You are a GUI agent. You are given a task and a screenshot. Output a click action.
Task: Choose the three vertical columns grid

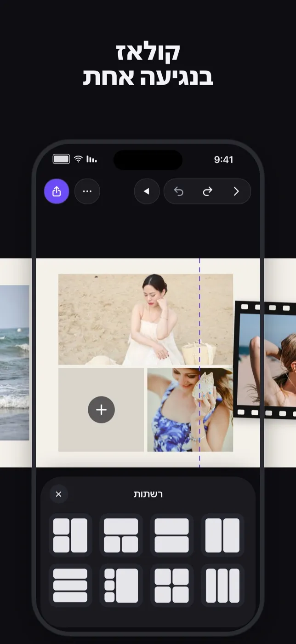222,586
